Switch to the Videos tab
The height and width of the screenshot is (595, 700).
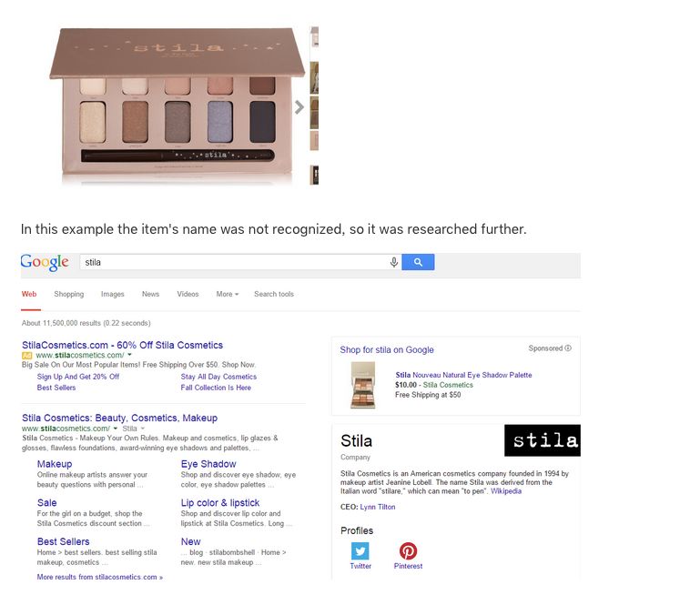click(x=188, y=294)
